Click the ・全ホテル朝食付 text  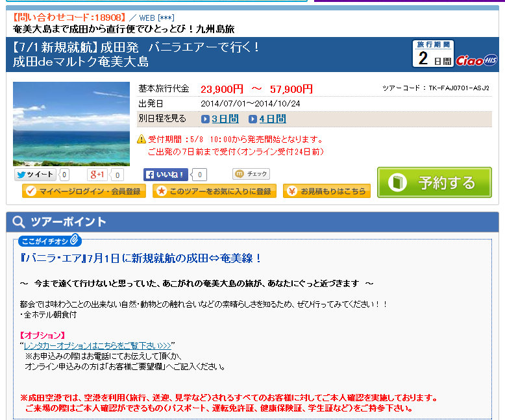coord(48,315)
